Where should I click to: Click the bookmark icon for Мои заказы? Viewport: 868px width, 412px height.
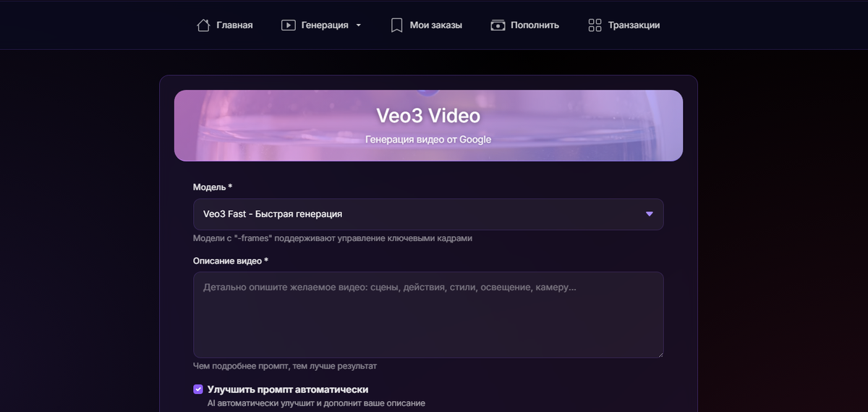(396, 25)
